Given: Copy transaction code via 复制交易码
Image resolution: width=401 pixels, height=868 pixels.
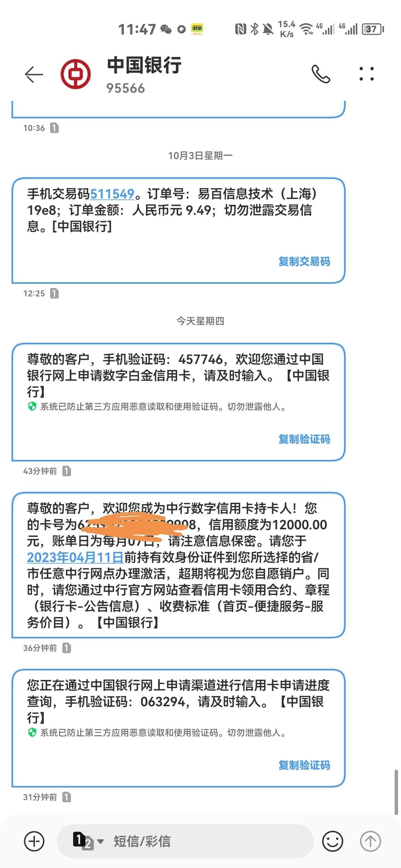Looking at the screenshot, I should pos(304,262).
